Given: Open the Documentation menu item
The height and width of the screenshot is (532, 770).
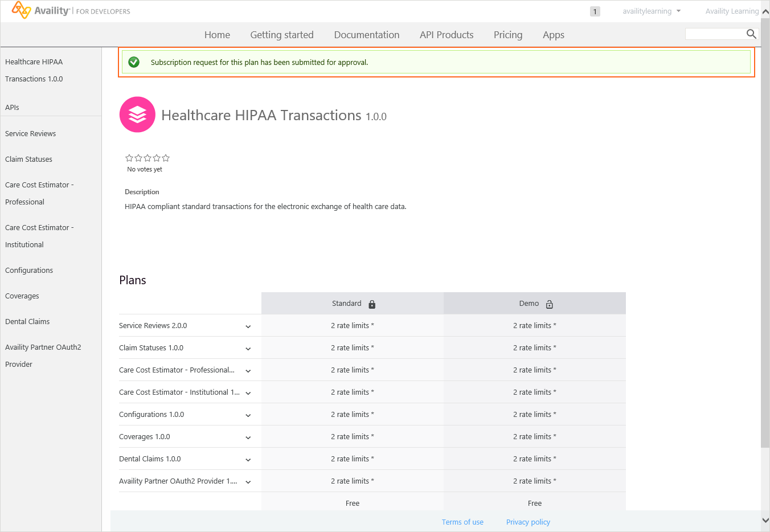Looking at the screenshot, I should pyautogui.click(x=367, y=35).
